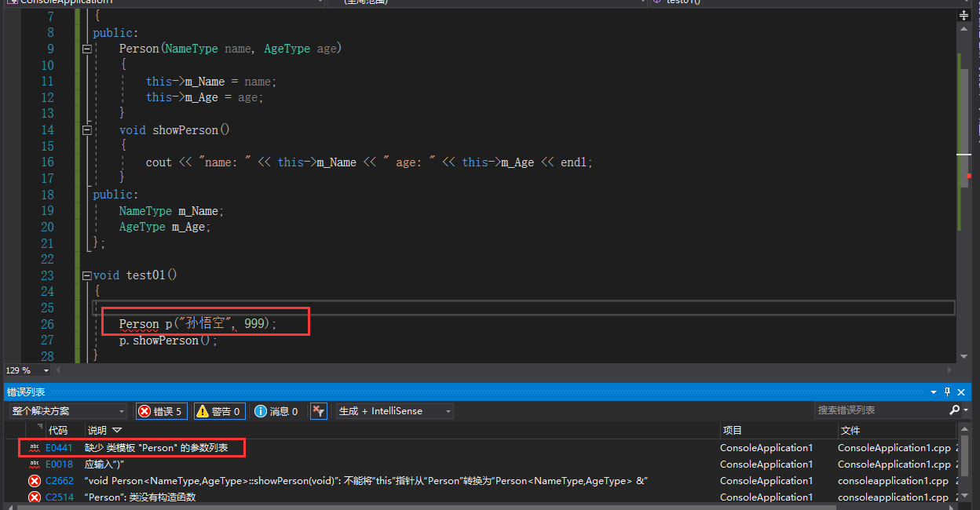Click the red error icon for C2662
The image size is (980, 510).
click(34, 481)
